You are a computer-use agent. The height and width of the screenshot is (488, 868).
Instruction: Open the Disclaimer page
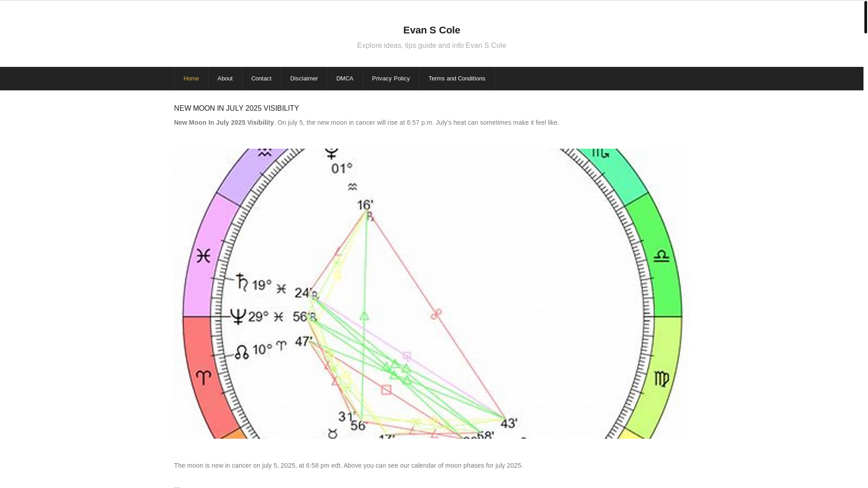[304, 79]
